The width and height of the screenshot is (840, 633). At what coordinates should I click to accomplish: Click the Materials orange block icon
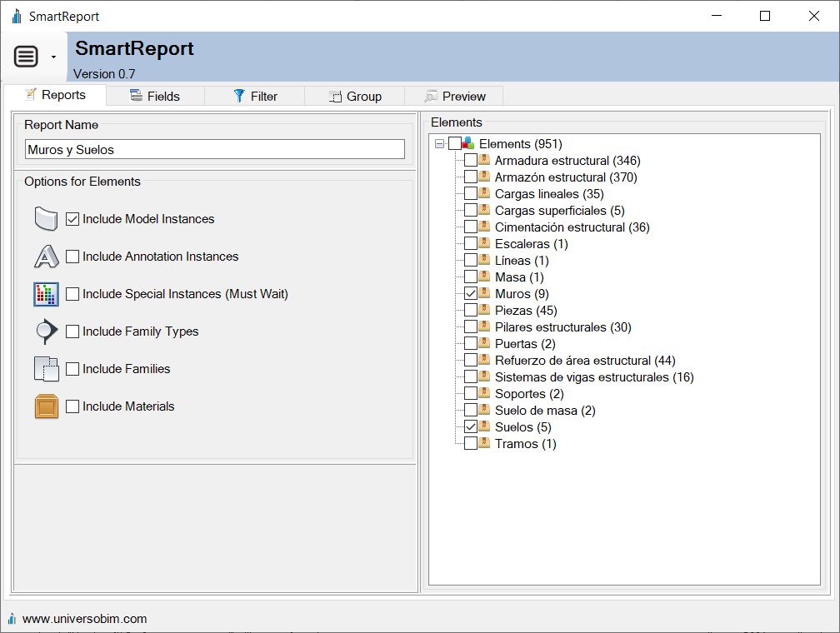46,406
